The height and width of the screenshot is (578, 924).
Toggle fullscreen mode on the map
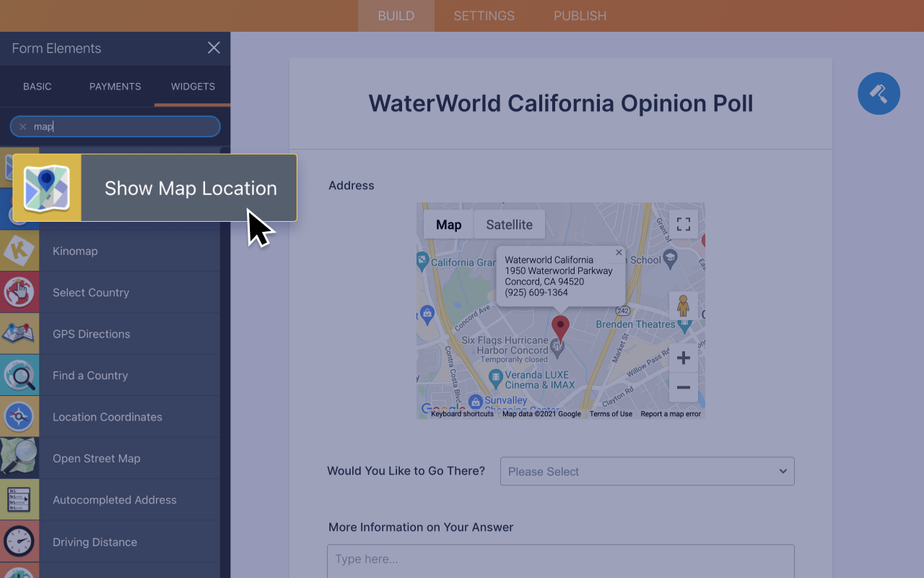click(683, 224)
